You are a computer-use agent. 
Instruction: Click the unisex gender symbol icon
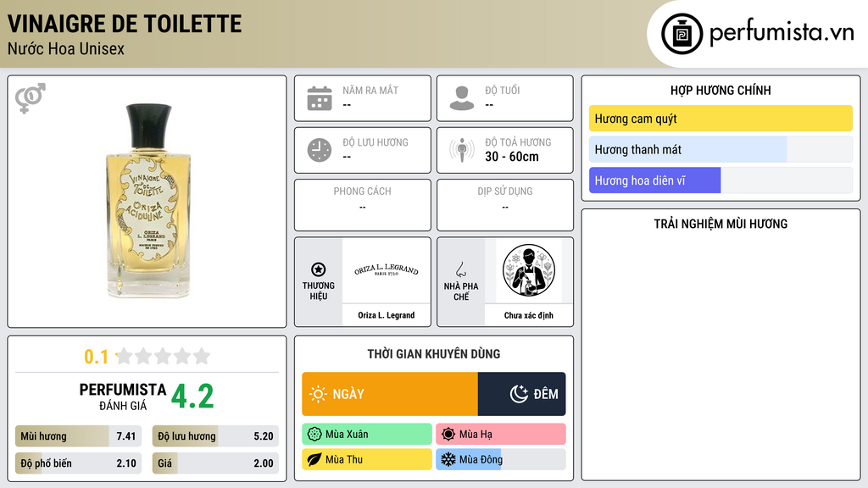(x=30, y=98)
